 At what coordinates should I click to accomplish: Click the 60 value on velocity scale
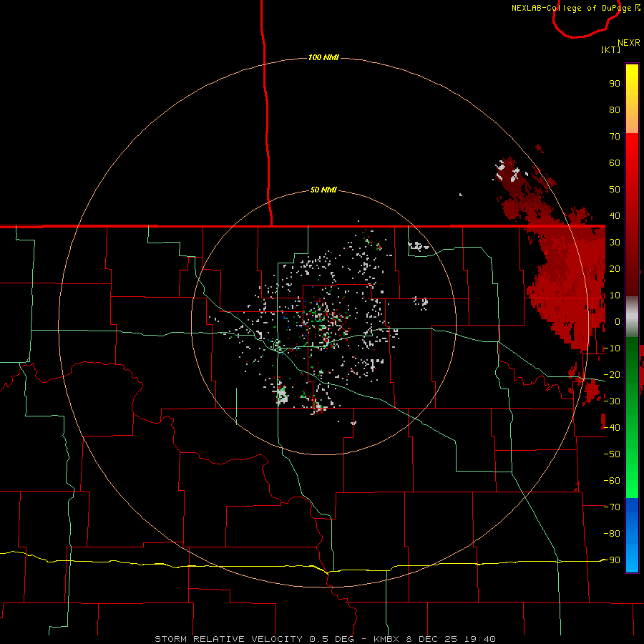[x=615, y=162]
